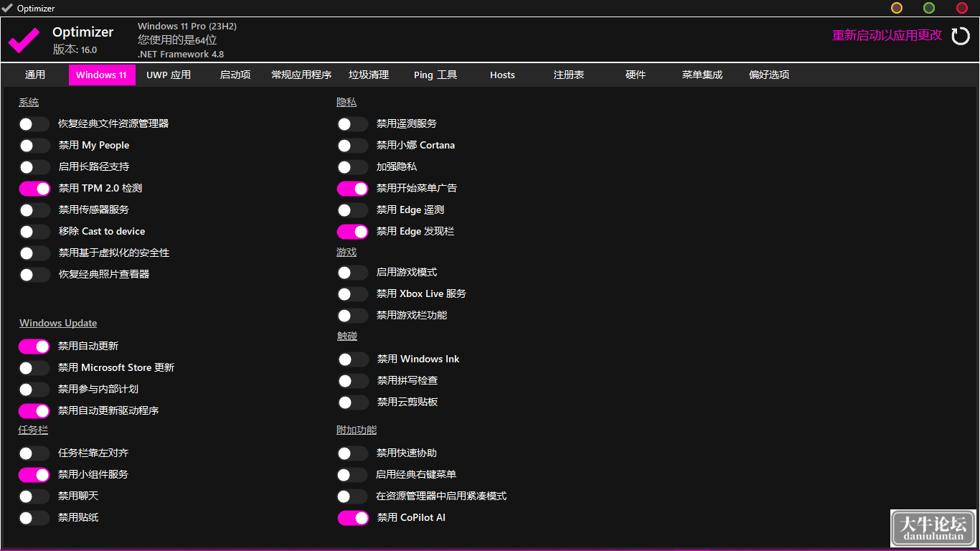Select the 常规应用程序 tab
Viewport: 980px width, 551px height.
coord(301,75)
